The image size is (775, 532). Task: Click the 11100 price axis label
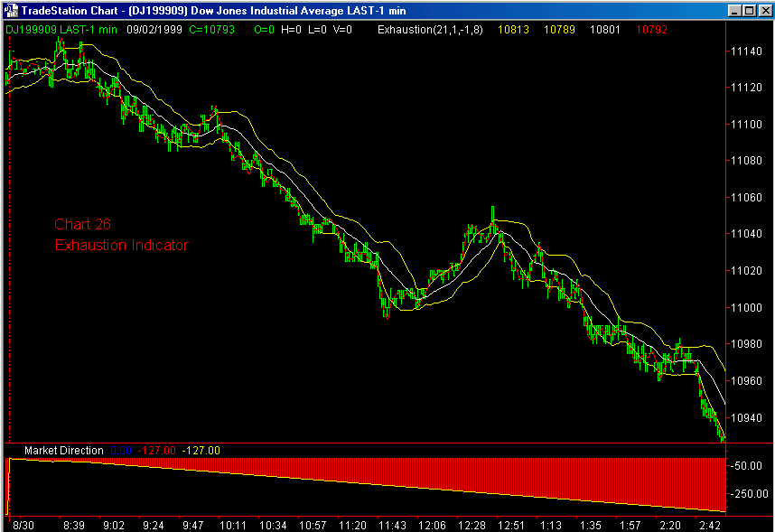pyautogui.click(x=746, y=125)
